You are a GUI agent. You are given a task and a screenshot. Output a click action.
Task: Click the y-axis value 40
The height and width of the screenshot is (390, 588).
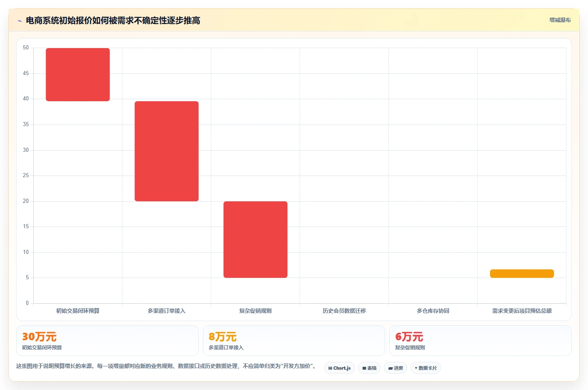click(26, 99)
